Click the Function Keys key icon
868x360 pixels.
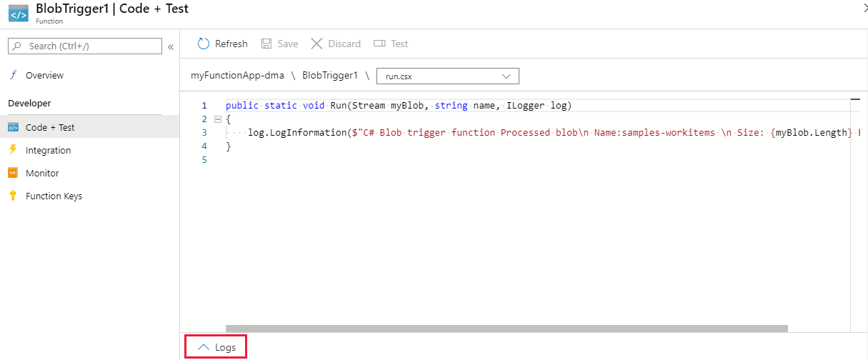[13, 196]
